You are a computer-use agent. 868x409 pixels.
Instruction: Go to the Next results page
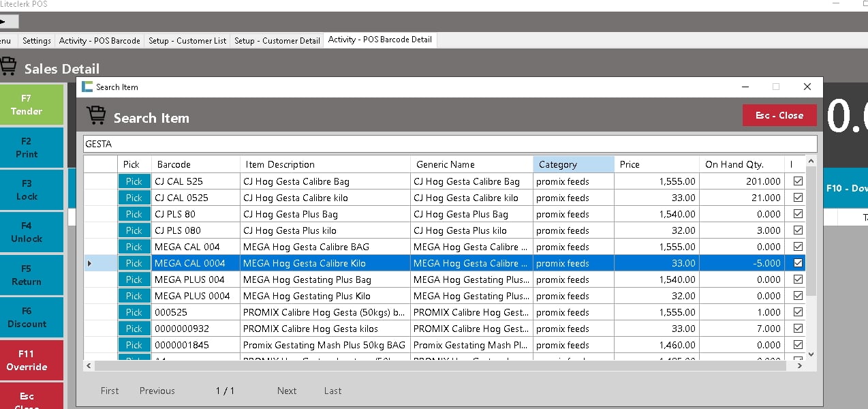point(287,391)
